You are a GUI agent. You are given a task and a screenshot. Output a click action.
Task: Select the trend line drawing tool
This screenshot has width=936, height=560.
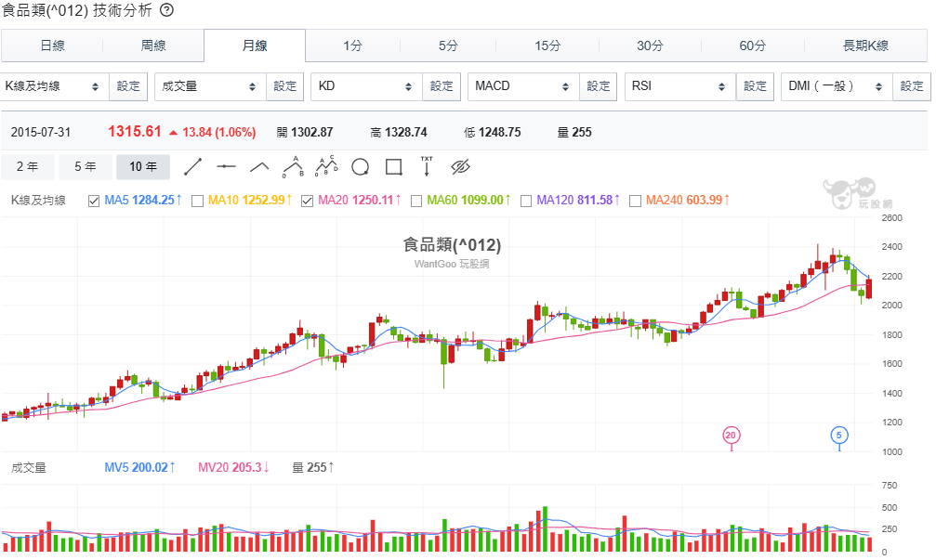pyautogui.click(x=193, y=167)
